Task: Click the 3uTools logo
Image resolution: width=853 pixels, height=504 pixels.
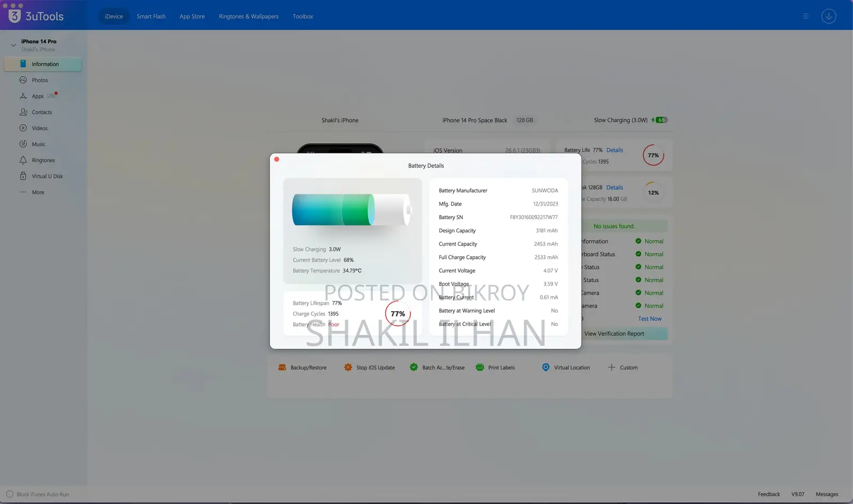Action: (36, 16)
